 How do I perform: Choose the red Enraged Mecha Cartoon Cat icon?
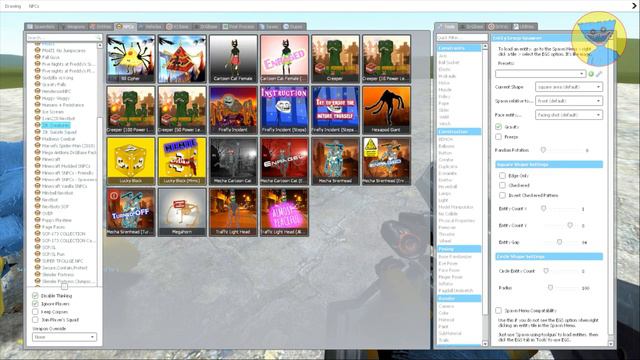point(284,161)
